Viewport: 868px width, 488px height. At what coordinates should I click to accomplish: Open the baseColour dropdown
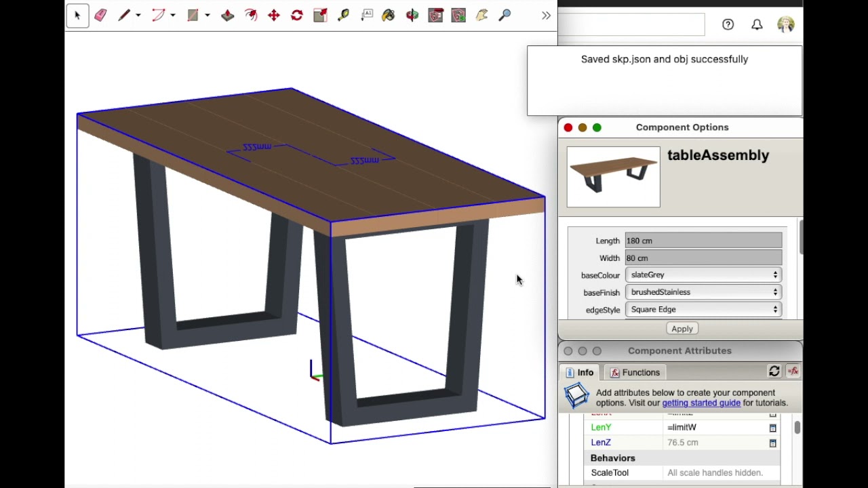[703, 275]
